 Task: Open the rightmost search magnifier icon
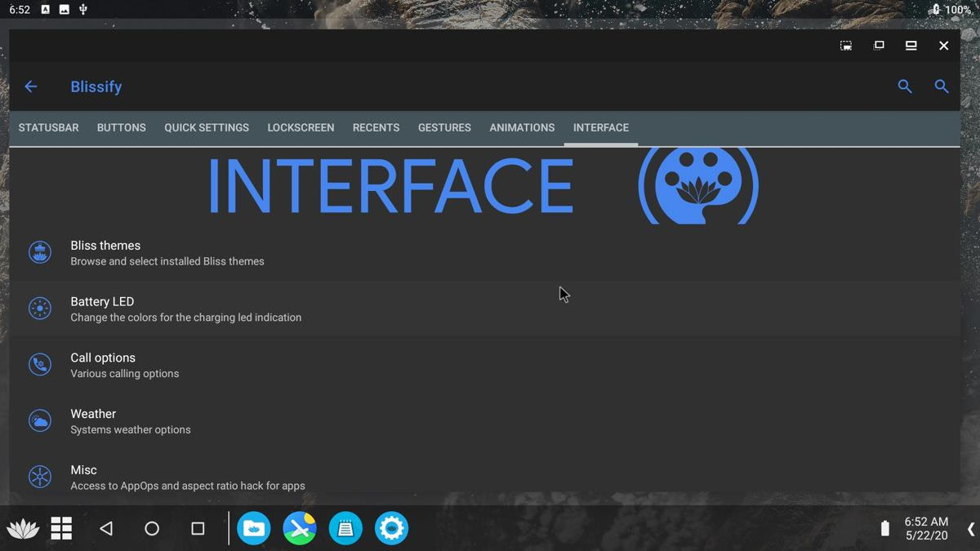pos(942,87)
